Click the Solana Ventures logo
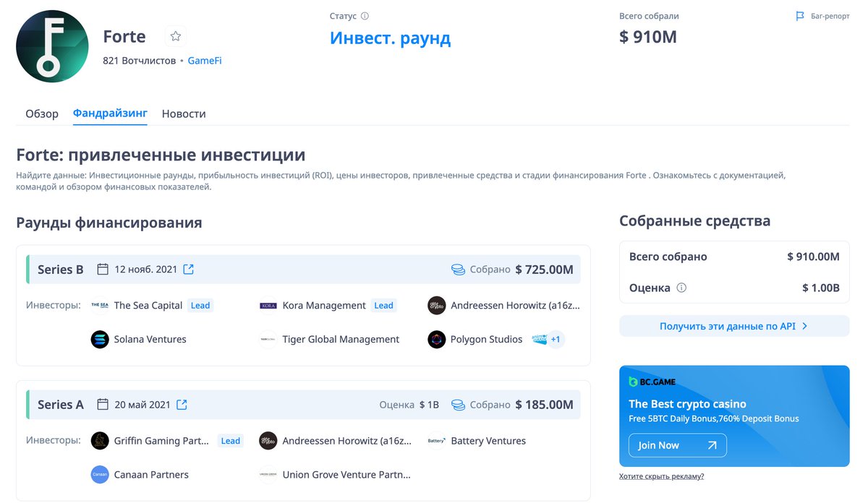The width and height of the screenshot is (868, 503). 99,339
